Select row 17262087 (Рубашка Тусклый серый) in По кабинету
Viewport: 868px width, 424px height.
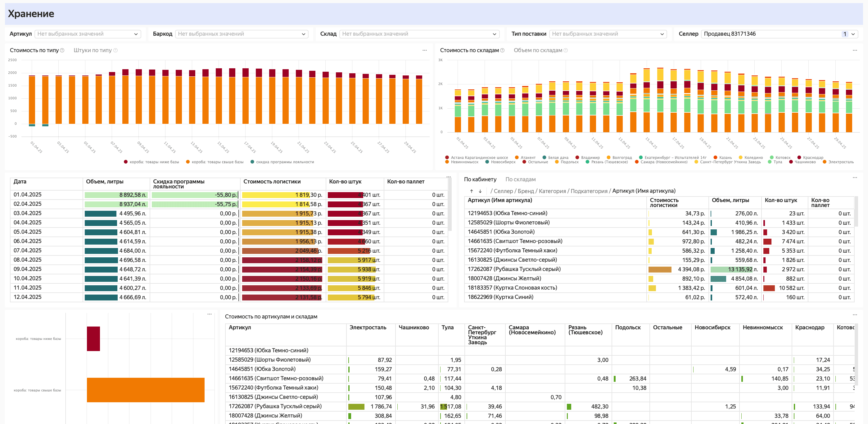pos(659,269)
